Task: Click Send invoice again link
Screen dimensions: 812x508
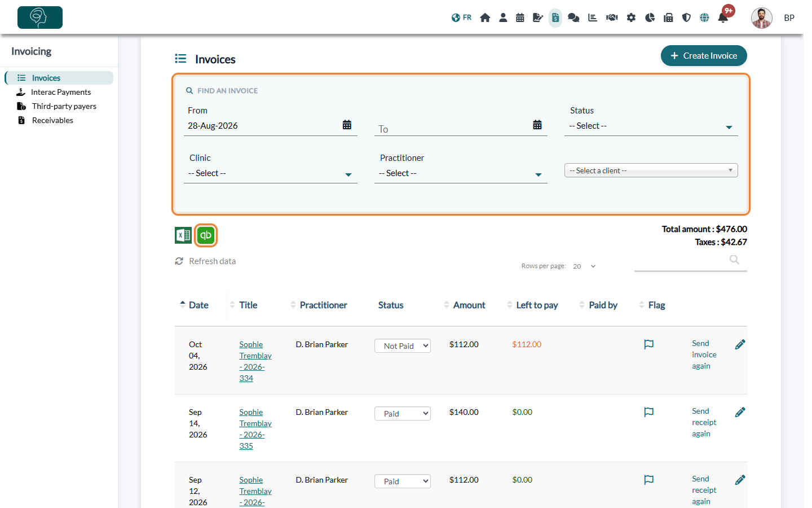Action: click(x=704, y=354)
